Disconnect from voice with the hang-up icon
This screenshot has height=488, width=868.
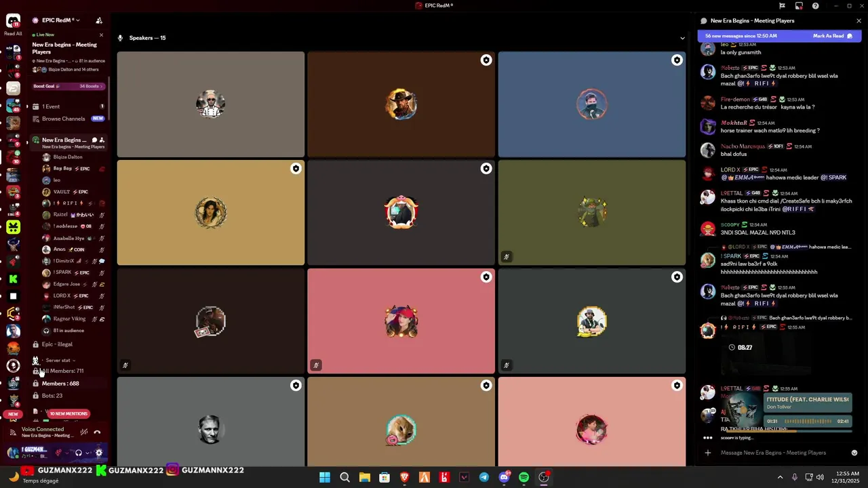(x=97, y=432)
